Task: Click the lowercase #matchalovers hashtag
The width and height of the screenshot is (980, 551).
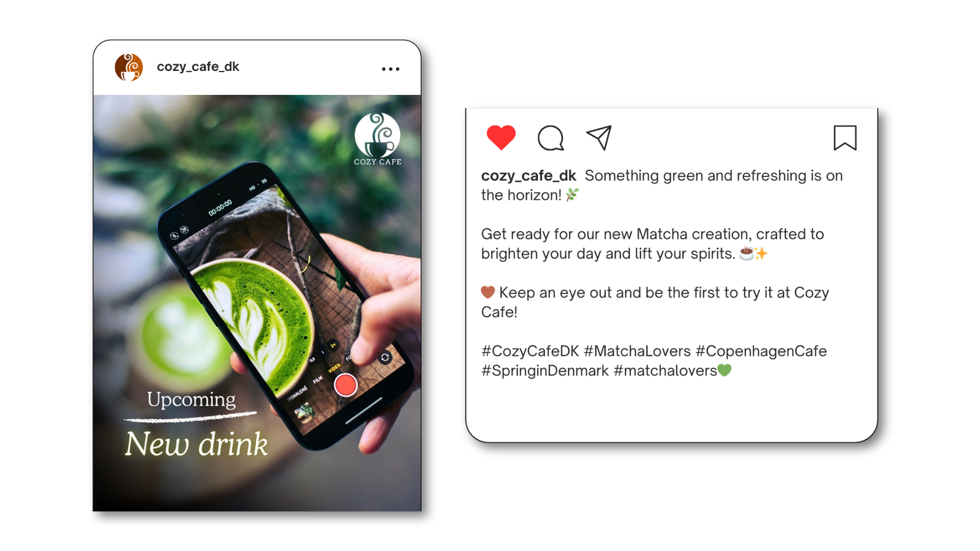Action: 665,370
